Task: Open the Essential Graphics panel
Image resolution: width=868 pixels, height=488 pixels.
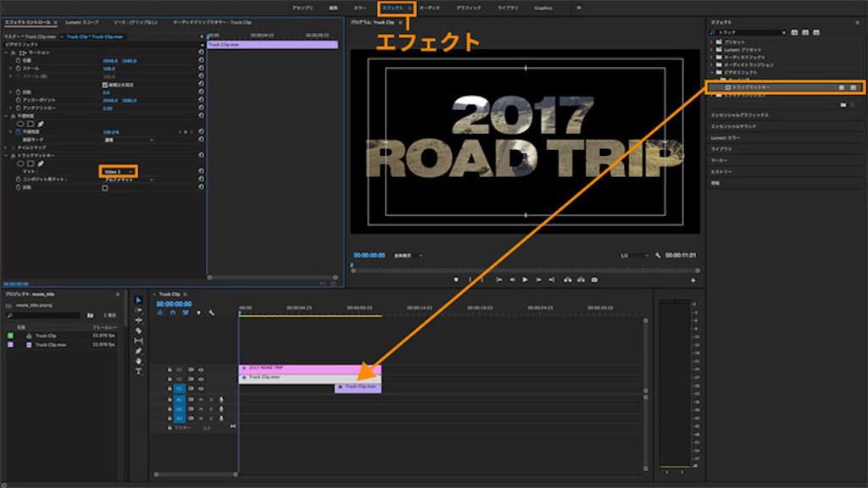Action: [x=739, y=115]
